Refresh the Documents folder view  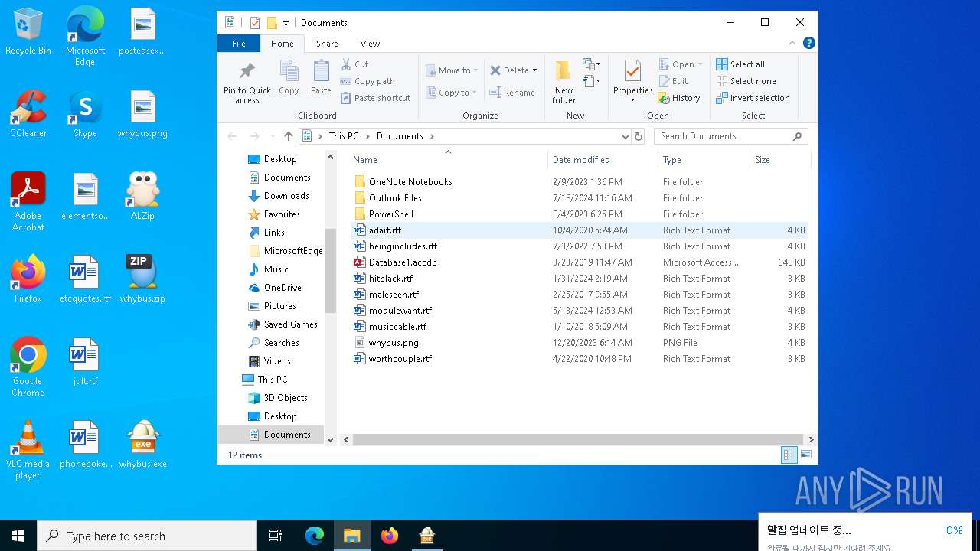[x=639, y=136]
